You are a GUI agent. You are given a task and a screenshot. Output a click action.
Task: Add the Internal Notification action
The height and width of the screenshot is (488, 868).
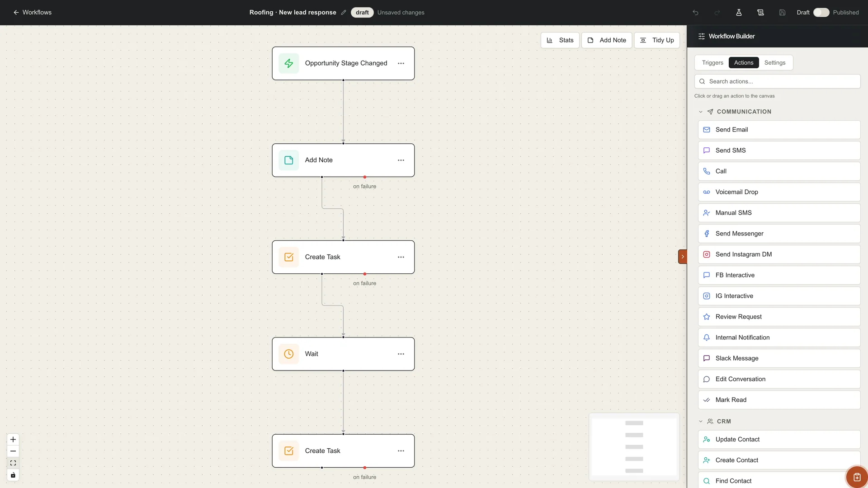tap(779, 338)
